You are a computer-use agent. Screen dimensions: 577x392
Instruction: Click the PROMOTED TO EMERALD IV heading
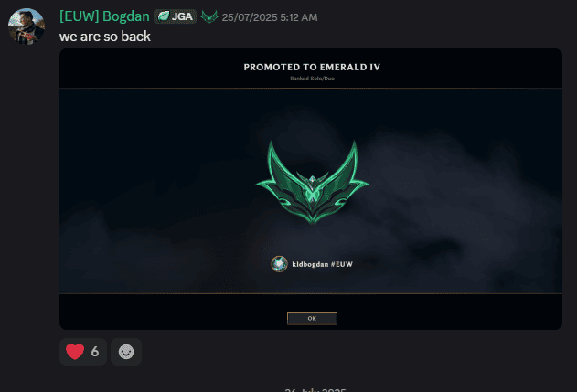[312, 67]
